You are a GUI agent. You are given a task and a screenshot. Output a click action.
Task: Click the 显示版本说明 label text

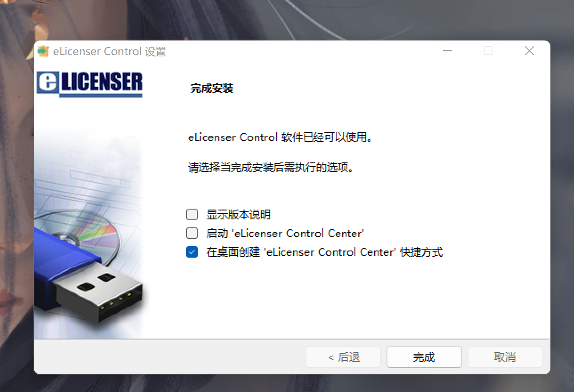[238, 215]
